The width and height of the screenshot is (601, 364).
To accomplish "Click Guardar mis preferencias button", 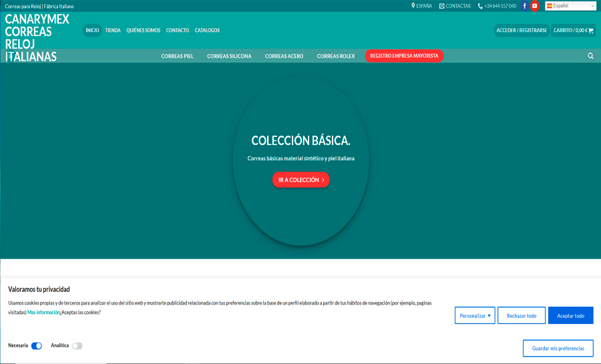I will coord(558,348).
